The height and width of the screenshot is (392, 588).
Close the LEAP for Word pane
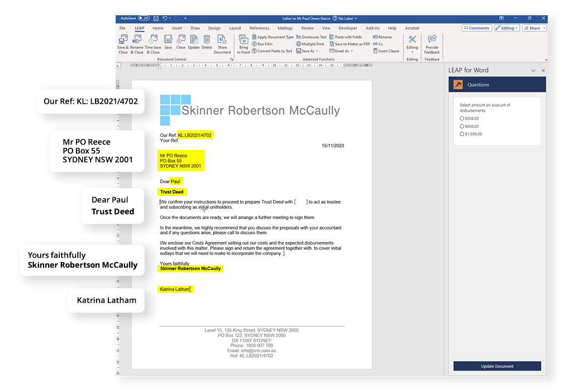click(x=543, y=71)
